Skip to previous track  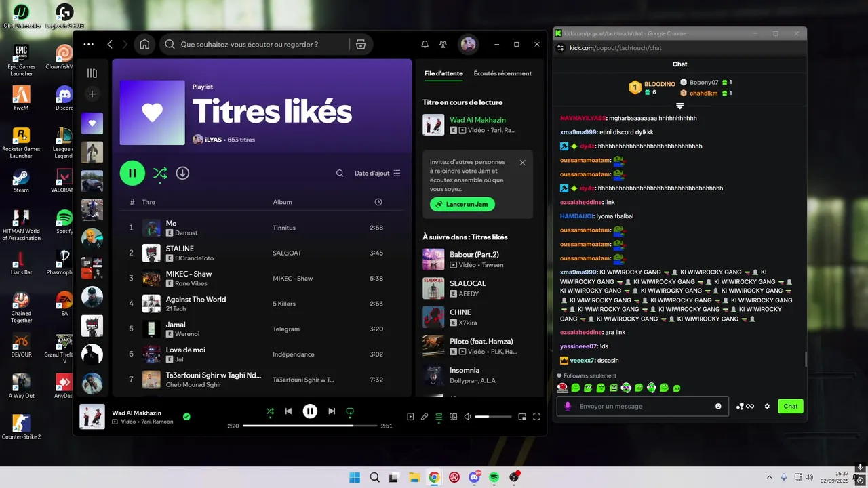tap(288, 411)
